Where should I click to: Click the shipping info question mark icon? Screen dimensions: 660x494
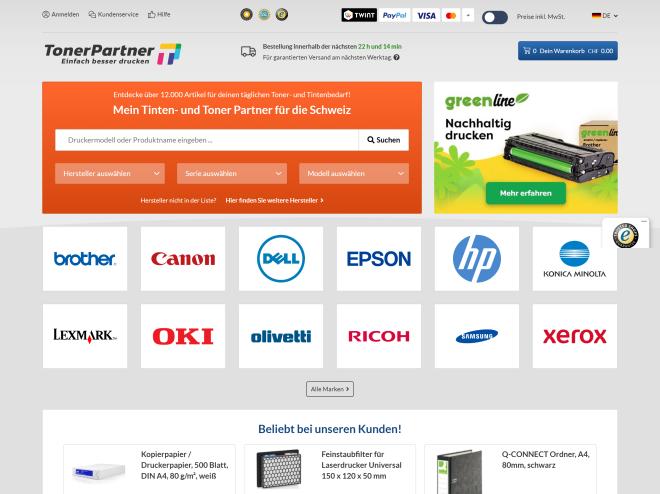(x=397, y=58)
